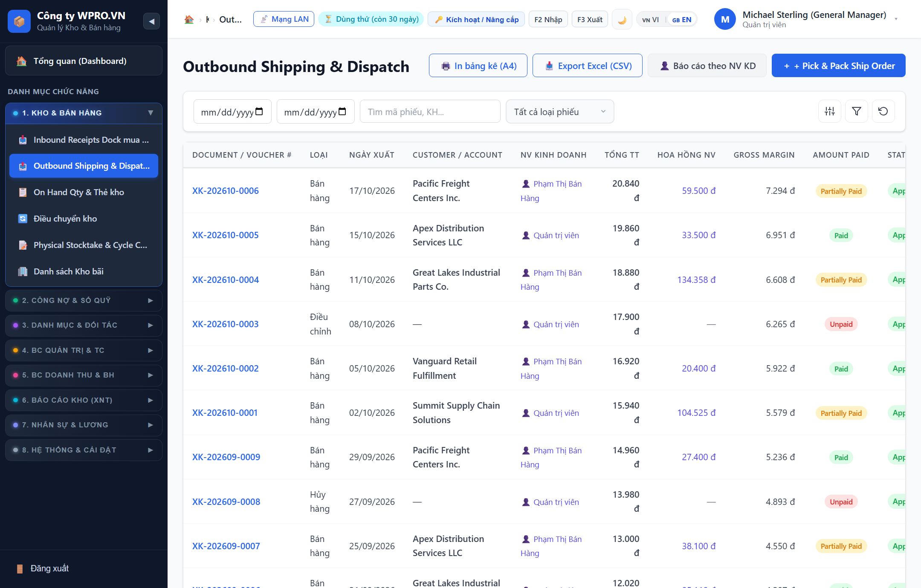Viewport: 921px width, 588px height.
Task: Open Điều chuyển kho page
Action: [84, 219]
